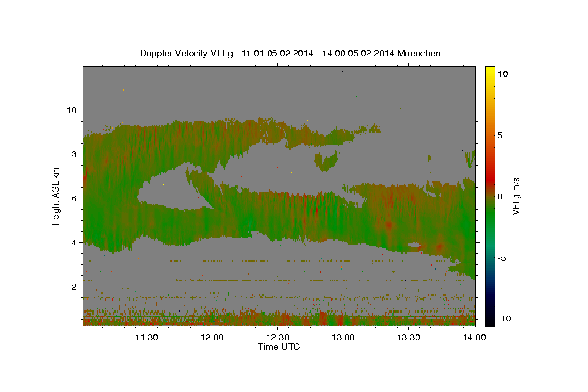
Task: Click the height tick label 6
Action: click(74, 198)
